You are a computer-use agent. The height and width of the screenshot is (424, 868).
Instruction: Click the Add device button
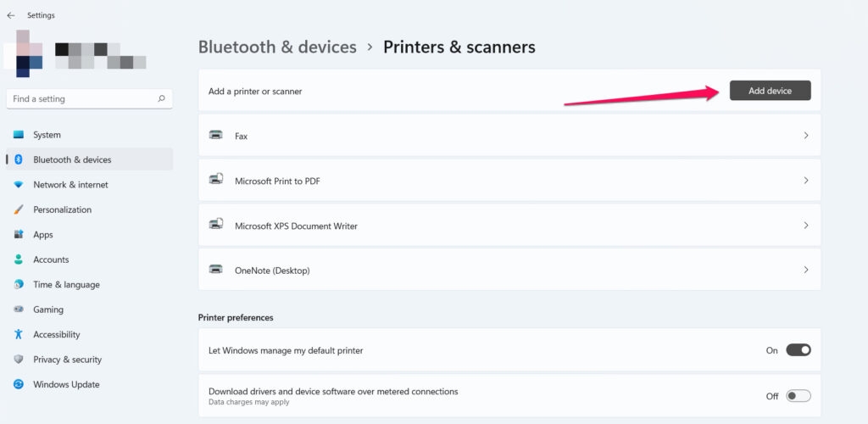click(770, 91)
